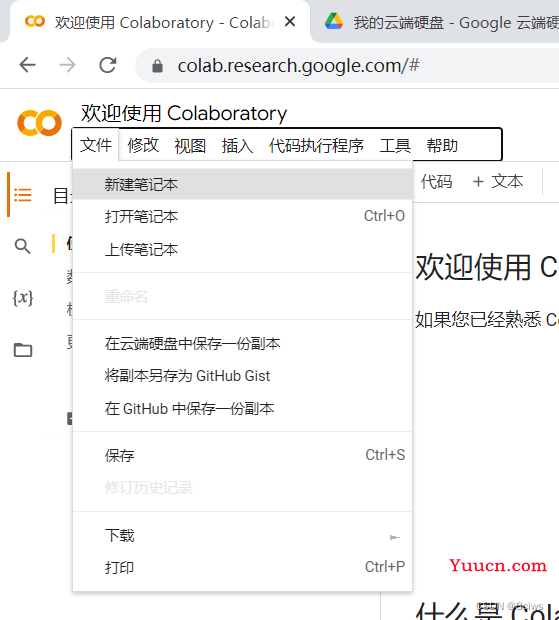
Task: Select 在 GitHub 中保存一份副本
Action: click(242, 408)
